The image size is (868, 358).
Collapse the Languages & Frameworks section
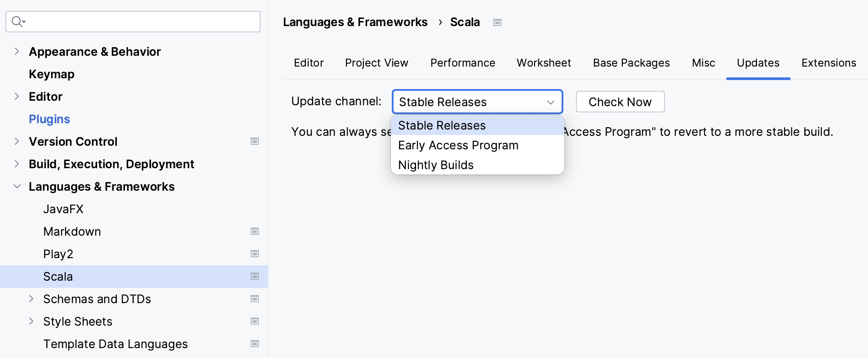point(17,187)
